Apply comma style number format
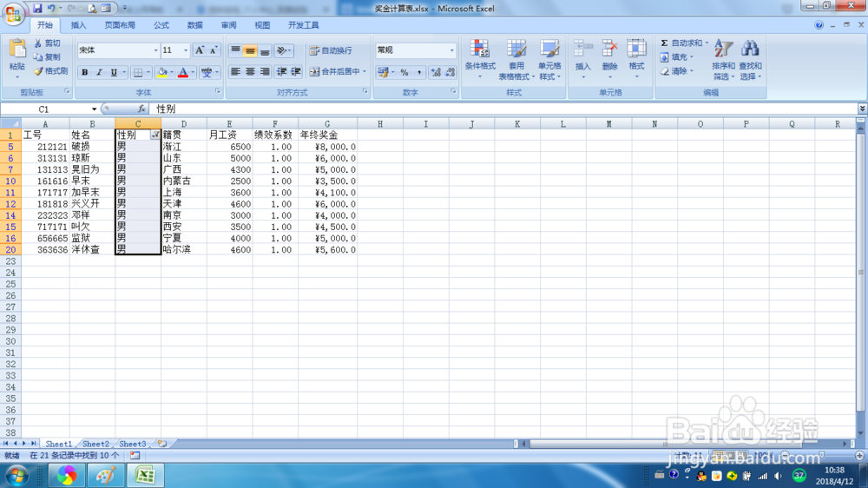The image size is (868, 488). click(419, 72)
